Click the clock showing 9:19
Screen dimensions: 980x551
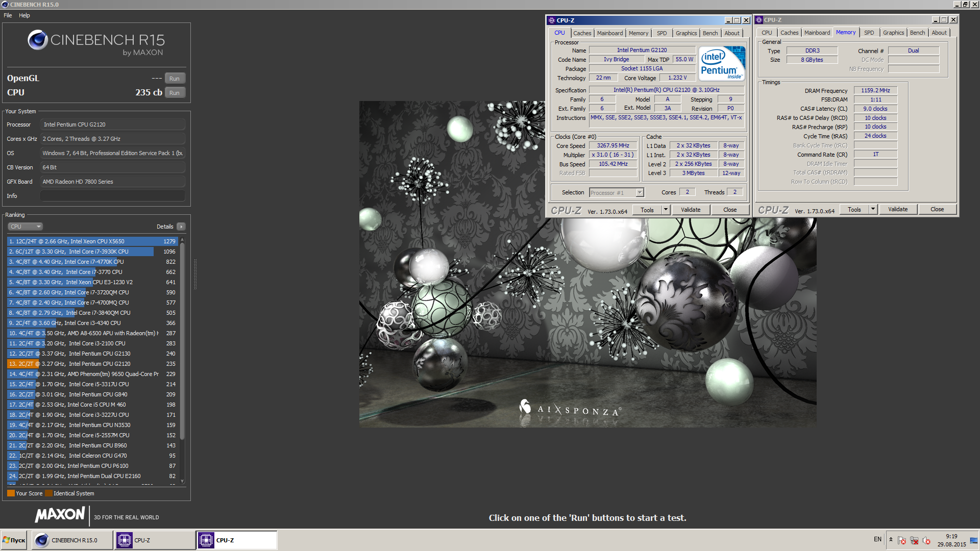[x=951, y=536]
